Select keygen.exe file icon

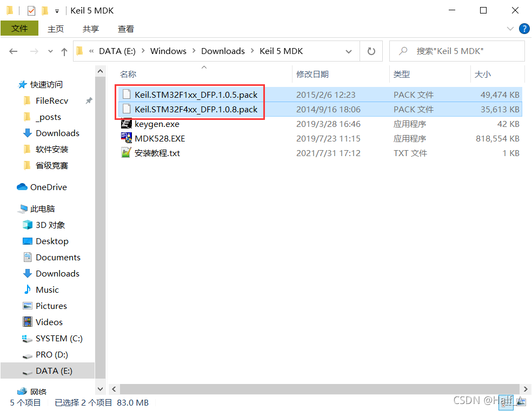coord(126,124)
